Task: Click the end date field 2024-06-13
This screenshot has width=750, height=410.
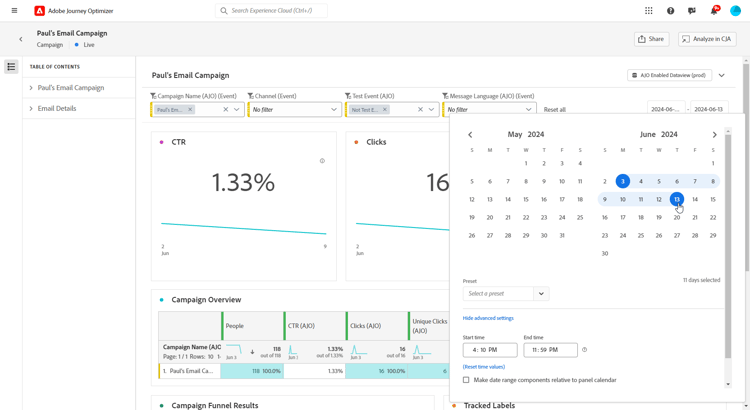Action: pos(709,108)
